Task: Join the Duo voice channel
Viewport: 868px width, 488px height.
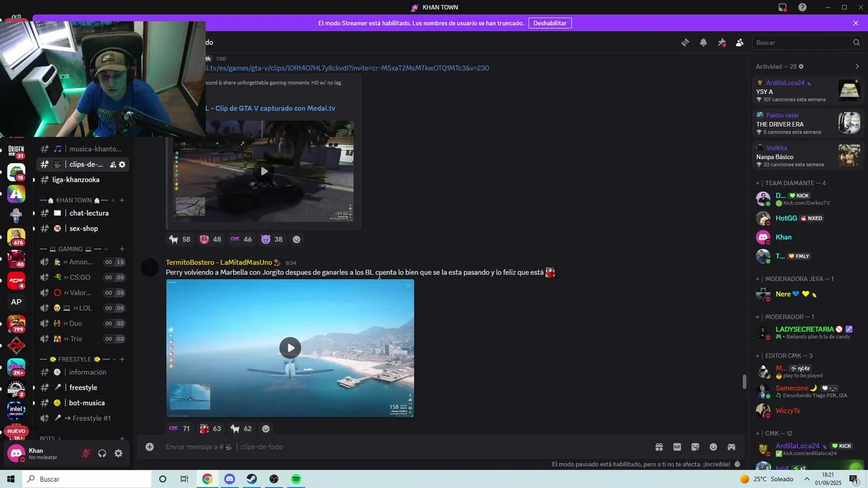Action: [83, 323]
